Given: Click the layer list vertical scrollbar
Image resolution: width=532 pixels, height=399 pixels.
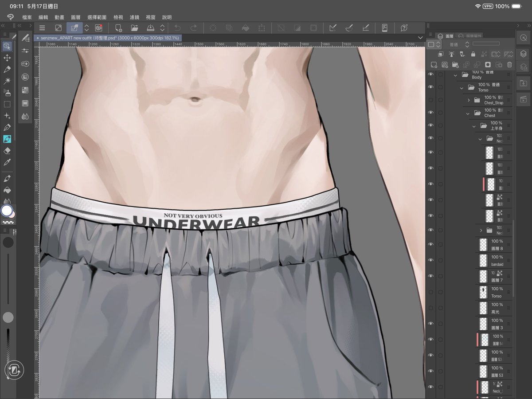Looking at the screenshot, I should tap(513, 258).
